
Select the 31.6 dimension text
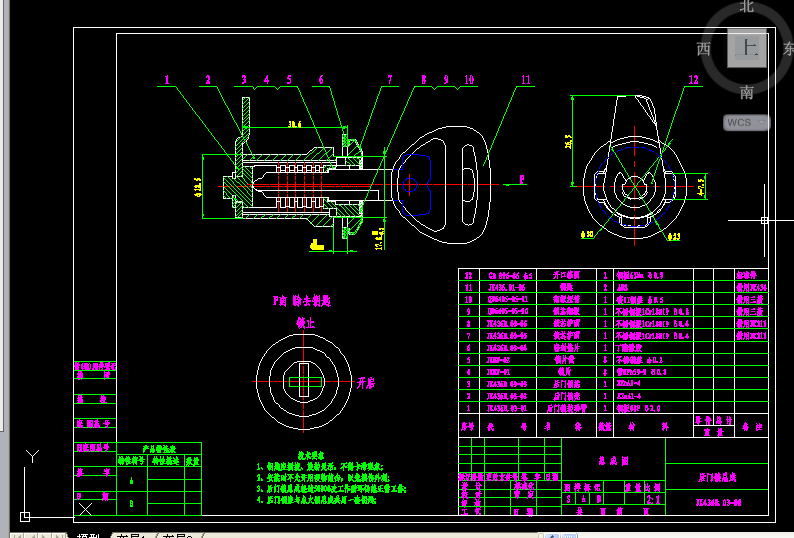pos(295,124)
